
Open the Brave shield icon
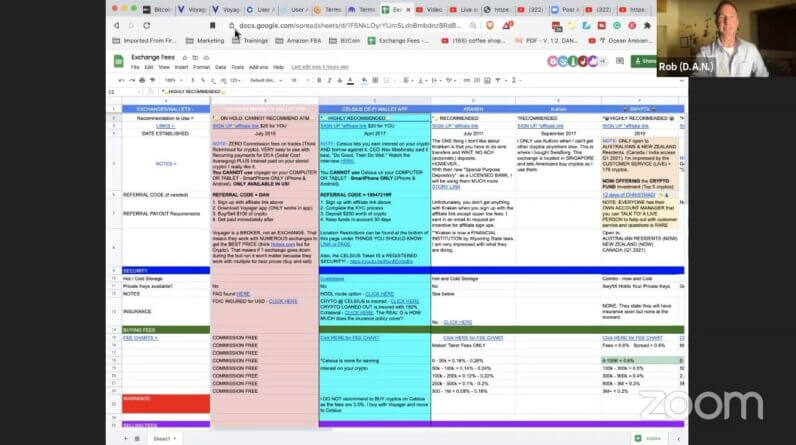pos(490,25)
